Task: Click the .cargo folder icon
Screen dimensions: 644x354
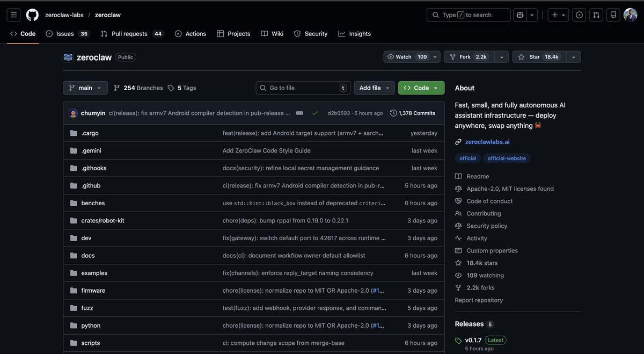Action: tap(74, 133)
